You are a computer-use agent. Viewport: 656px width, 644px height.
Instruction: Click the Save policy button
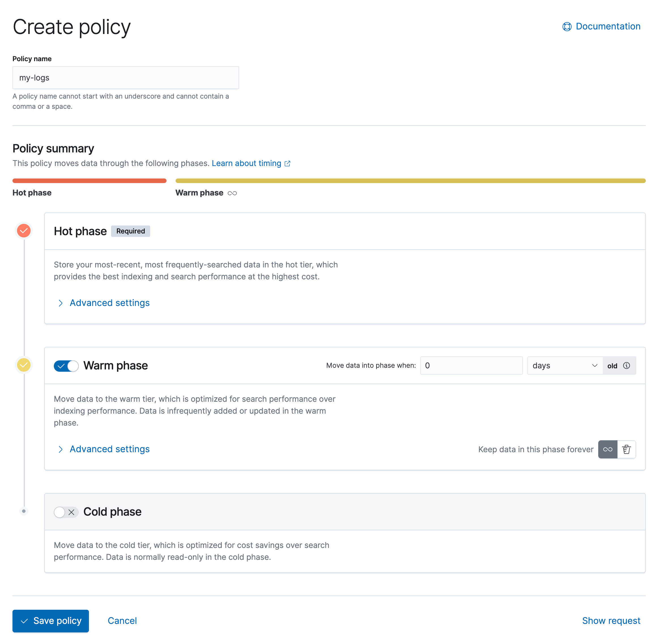click(50, 621)
